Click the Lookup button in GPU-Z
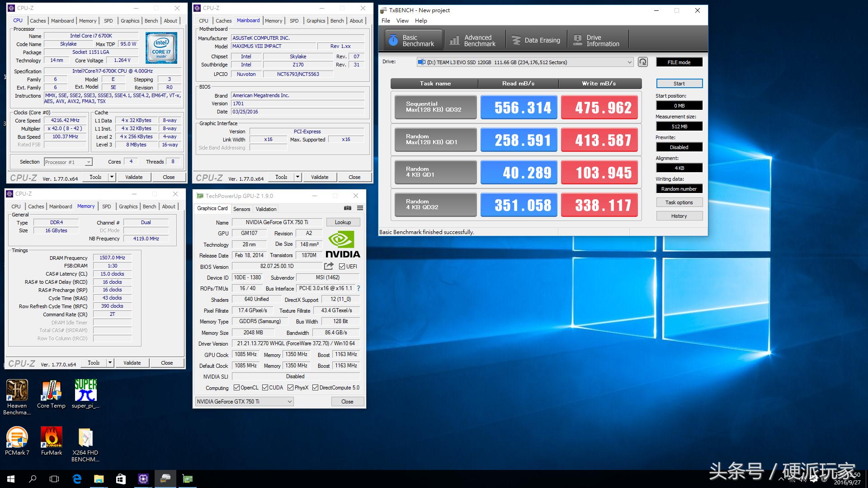The image size is (868, 488). pos(343,222)
